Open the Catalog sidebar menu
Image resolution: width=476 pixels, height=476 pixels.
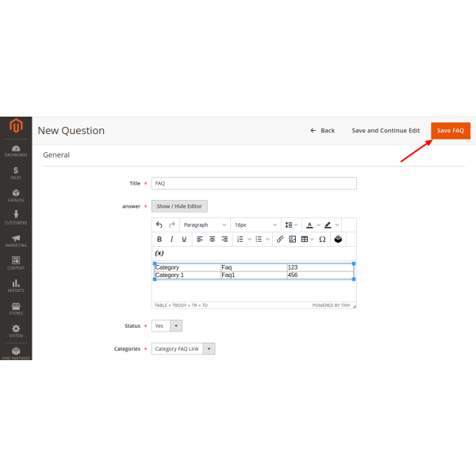tap(16, 196)
